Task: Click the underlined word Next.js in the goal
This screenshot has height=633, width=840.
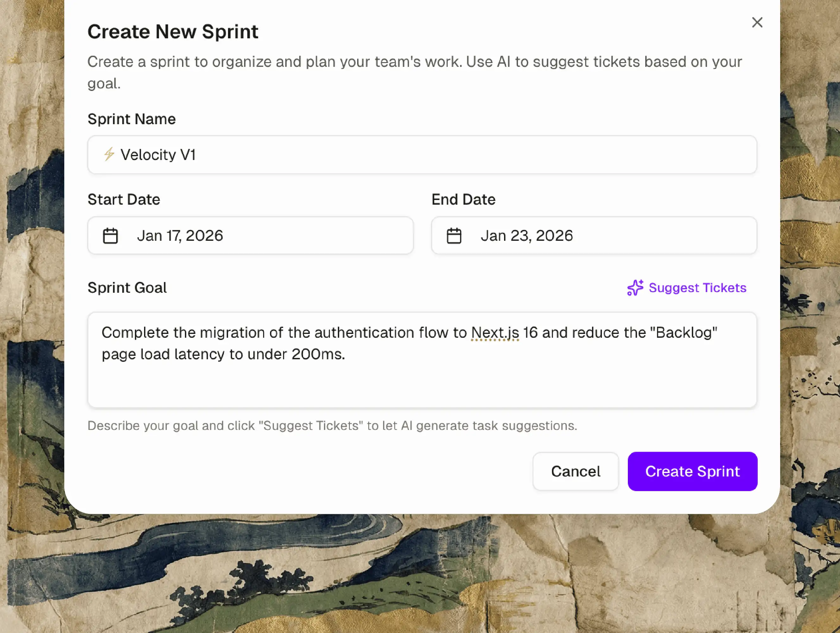Action: coord(495,332)
